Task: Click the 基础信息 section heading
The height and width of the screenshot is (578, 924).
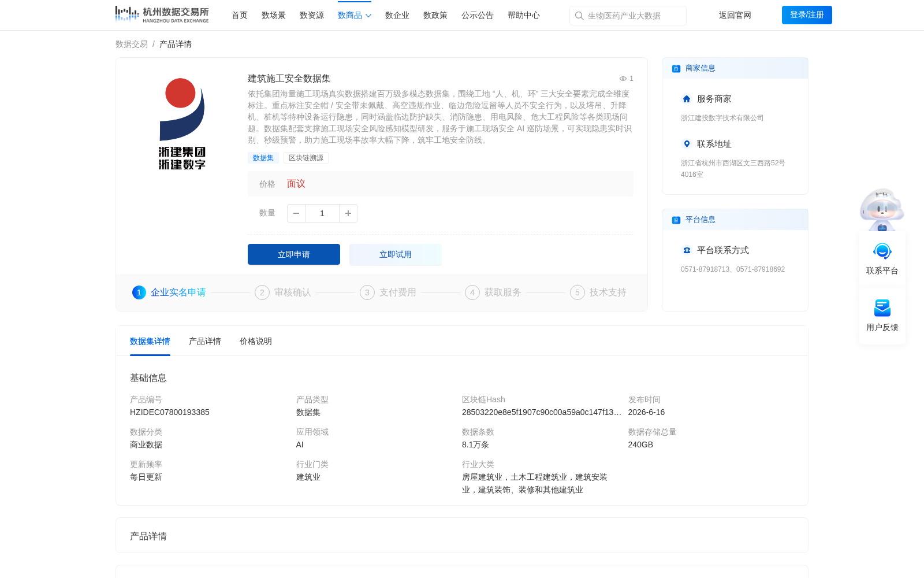Action: click(148, 378)
